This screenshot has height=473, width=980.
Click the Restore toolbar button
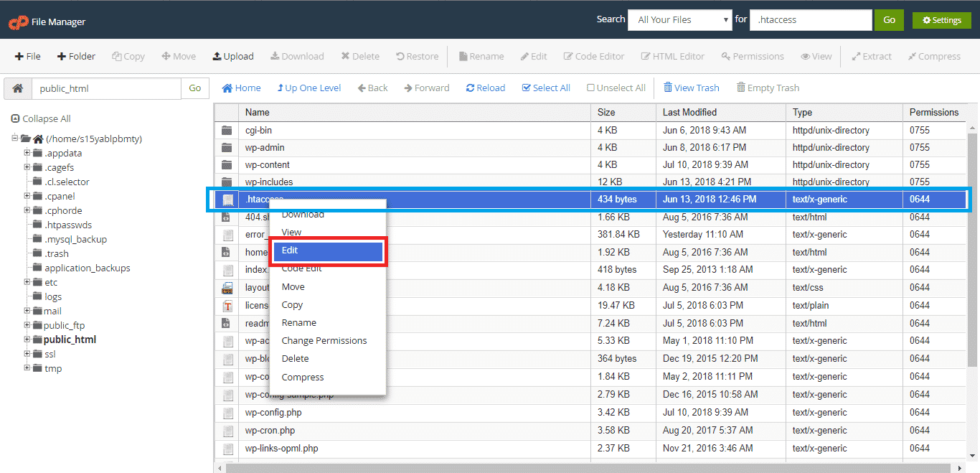click(x=417, y=56)
